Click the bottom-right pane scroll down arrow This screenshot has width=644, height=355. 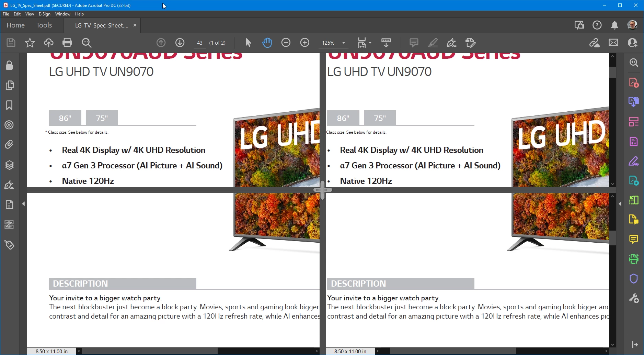[612, 345]
